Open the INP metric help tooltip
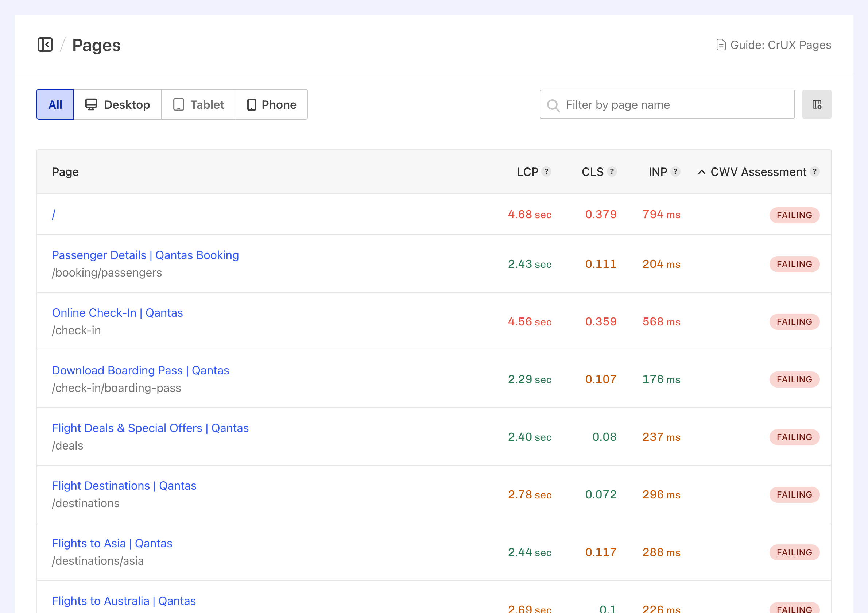This screenshot has width=868, height=613. pos(676,172)
